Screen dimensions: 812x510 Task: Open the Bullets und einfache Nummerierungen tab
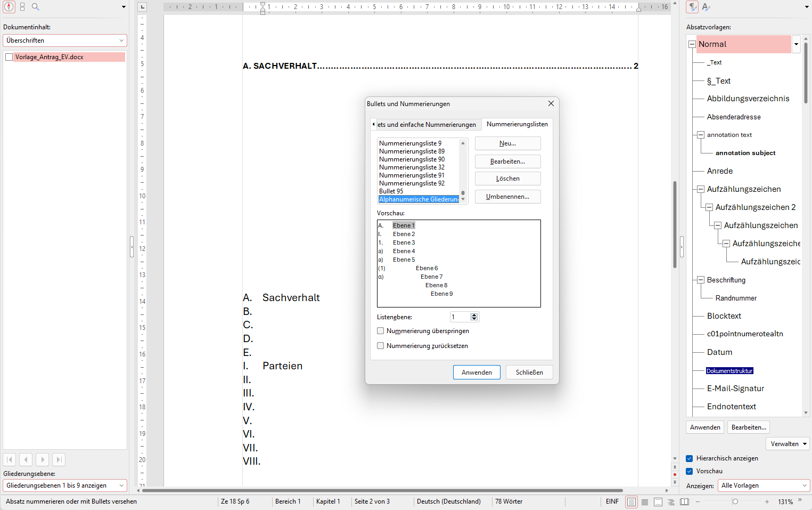[x=426, y=124]
